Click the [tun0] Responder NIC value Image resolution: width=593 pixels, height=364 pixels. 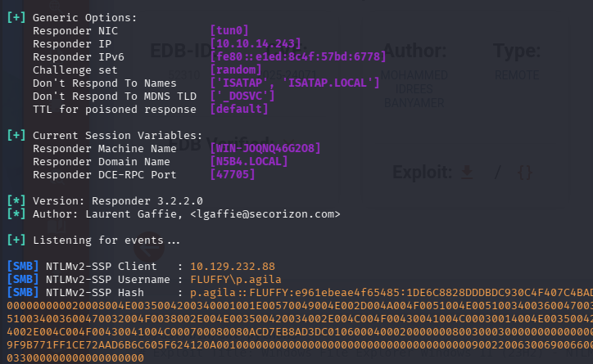[x=229, y=30]
